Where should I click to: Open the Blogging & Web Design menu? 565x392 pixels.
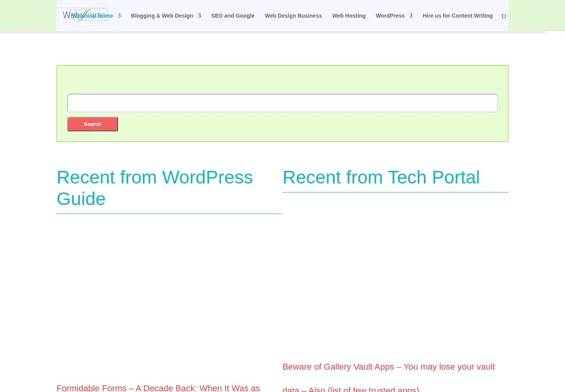pos(162,16)
